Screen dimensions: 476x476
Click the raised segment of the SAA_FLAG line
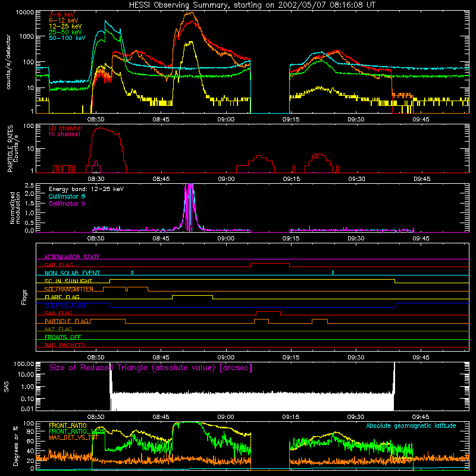point(268,311)
